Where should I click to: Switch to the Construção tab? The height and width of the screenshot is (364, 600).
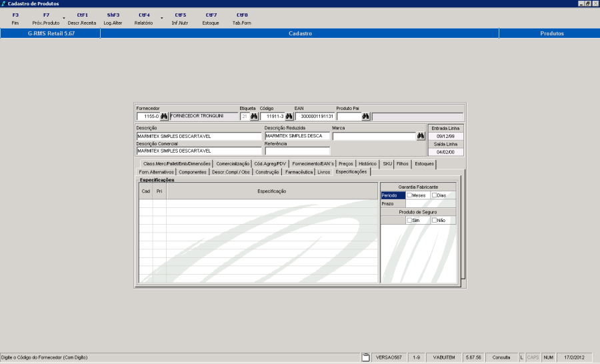click(x=267, y=172)
